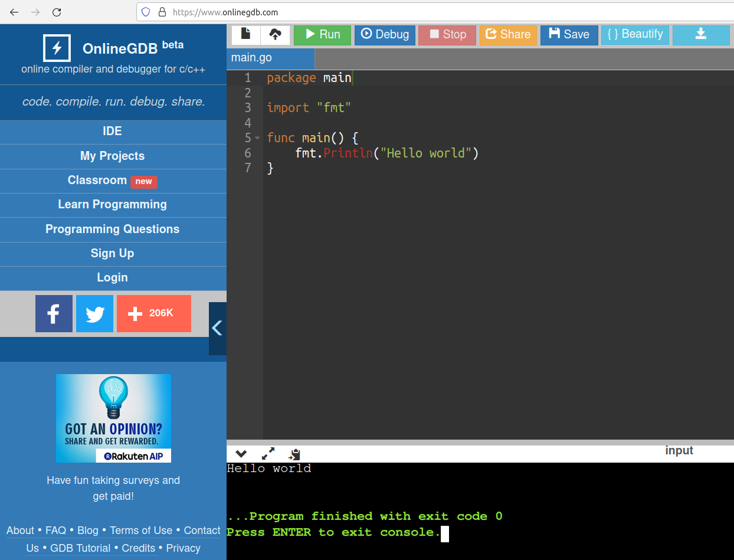
Task: Start debugging with the Debug button
Action: pyautogui.click(x=385, y=35)
